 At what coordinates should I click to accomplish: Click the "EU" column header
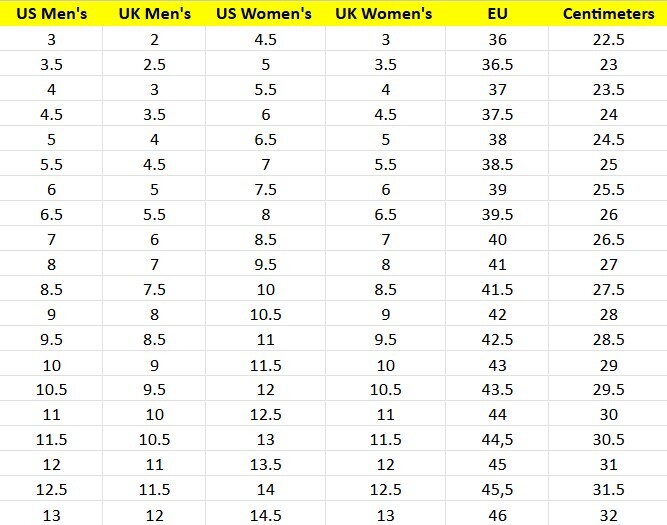click(x=497, y=14)
